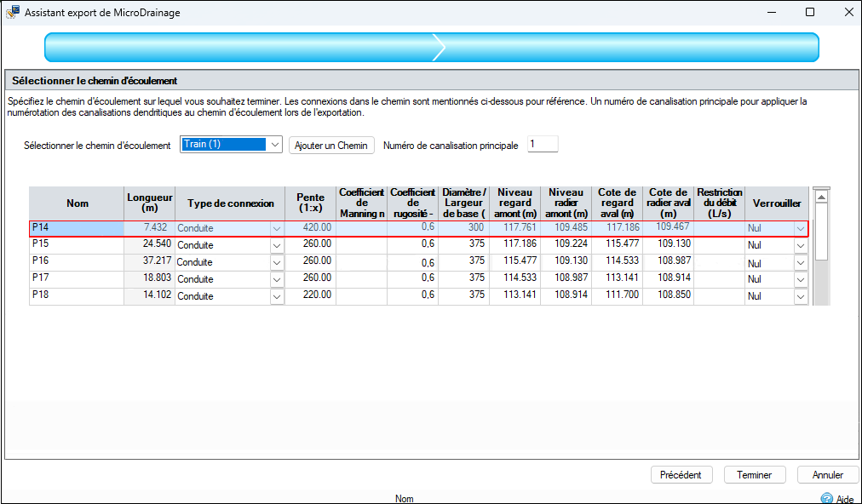This screenshot has height=504, width=862.
Task: Click the Terminer button
Action: (x=755, y=475)
